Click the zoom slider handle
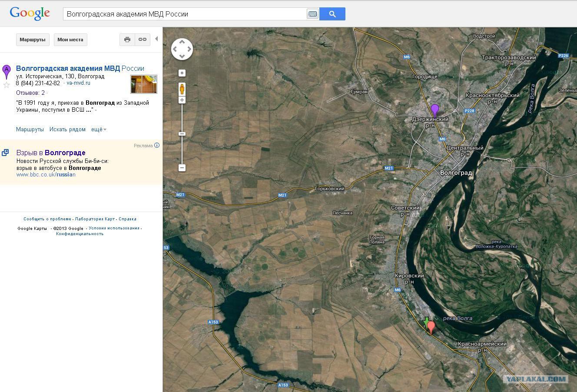Image resolution: width=577 pixels, height=392 pixels. [x=182, y=134]
